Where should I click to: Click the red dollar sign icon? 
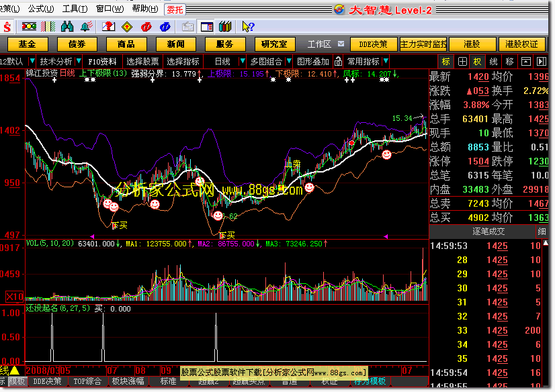pos(7,27)
